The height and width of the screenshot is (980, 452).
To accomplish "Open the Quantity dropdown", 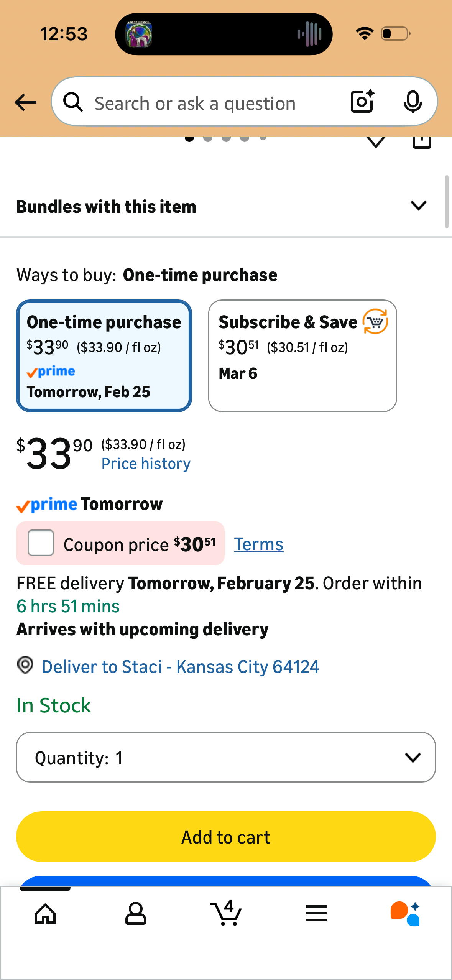I will point(226,757).
